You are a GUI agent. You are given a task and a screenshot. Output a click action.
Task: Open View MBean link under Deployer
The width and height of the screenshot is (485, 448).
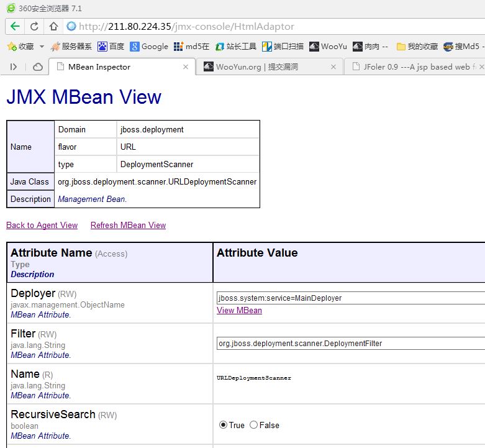tap(240, 310)
